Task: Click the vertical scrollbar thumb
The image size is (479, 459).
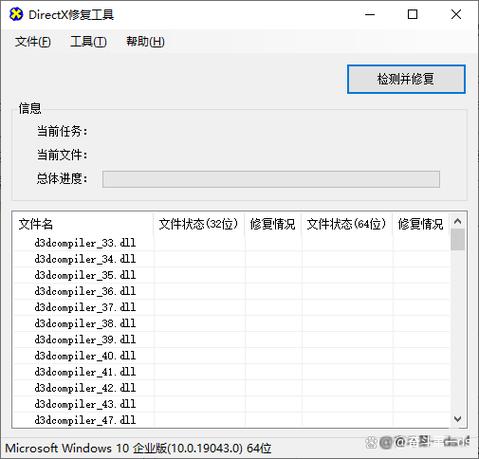Action: coord(458,239)
